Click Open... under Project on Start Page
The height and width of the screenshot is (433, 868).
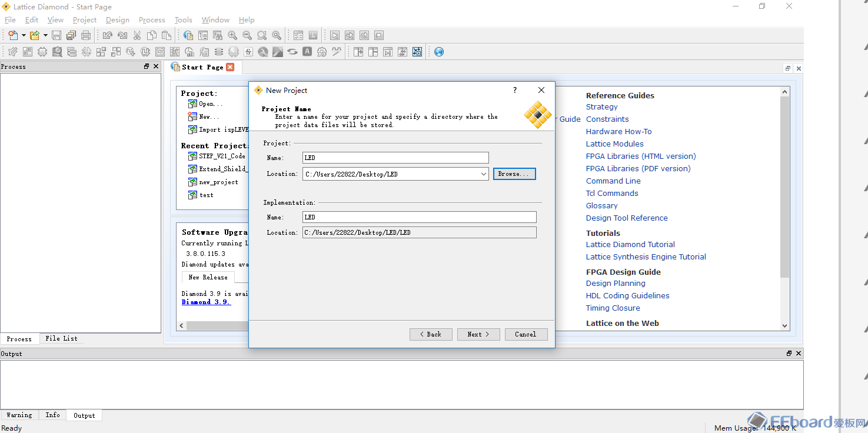click(x=205, y=104)
